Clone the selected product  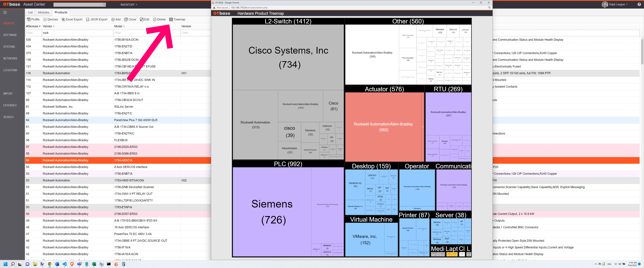point(130,19)
